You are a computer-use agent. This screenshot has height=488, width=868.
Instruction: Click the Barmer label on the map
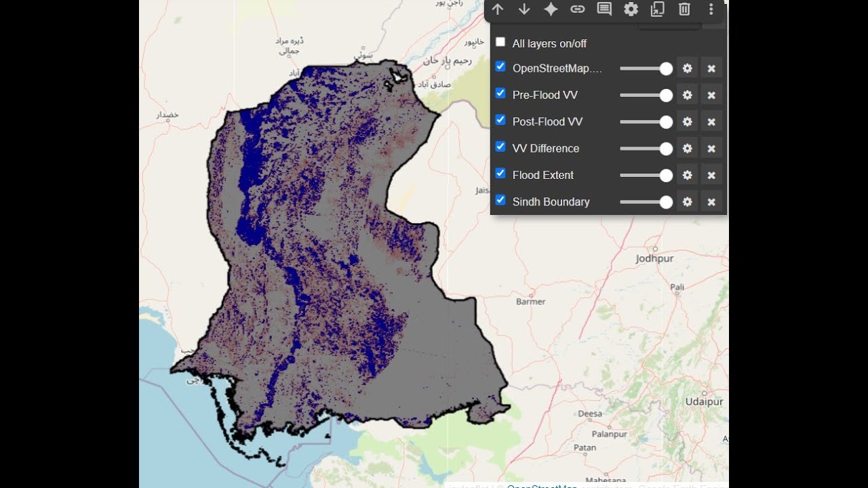pos(530,302)
